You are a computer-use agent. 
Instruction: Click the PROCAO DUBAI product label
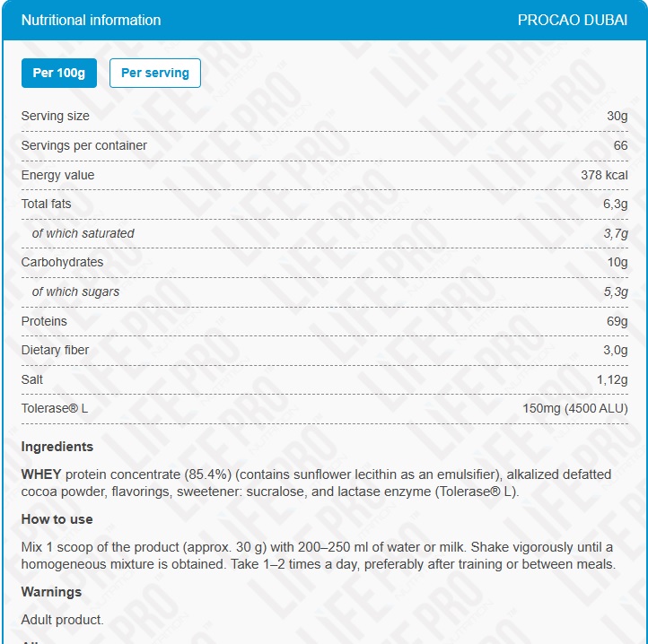tap(573, 20)
